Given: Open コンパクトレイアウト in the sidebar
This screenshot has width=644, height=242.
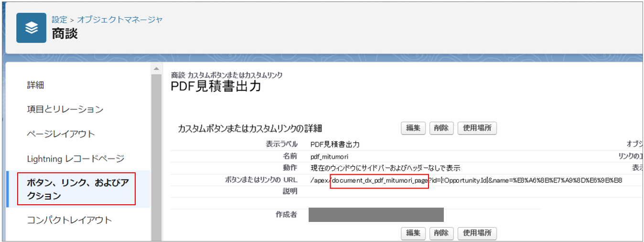Looking at the screenshot, I should point(69,220).
